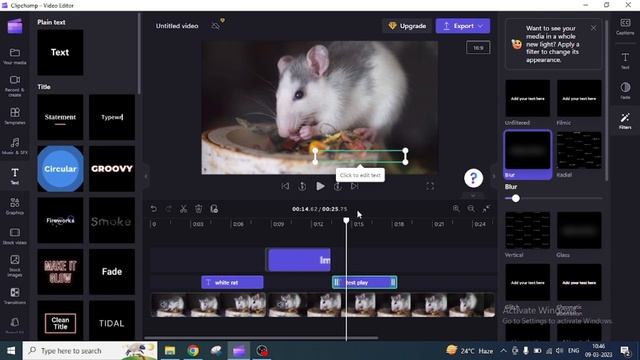Screen dimensions: 640x360
Task: Open the Filters tab
Action: point(625,121)
